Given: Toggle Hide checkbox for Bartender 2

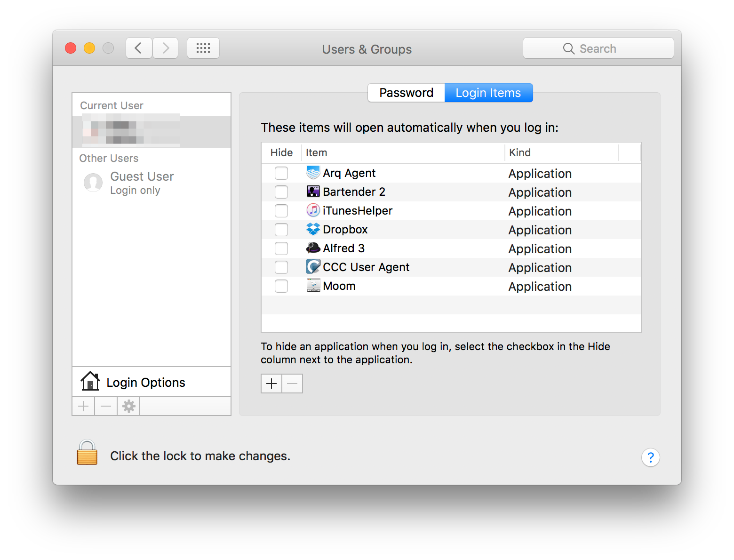Looking at the screenshot, I should pos(281,192).
